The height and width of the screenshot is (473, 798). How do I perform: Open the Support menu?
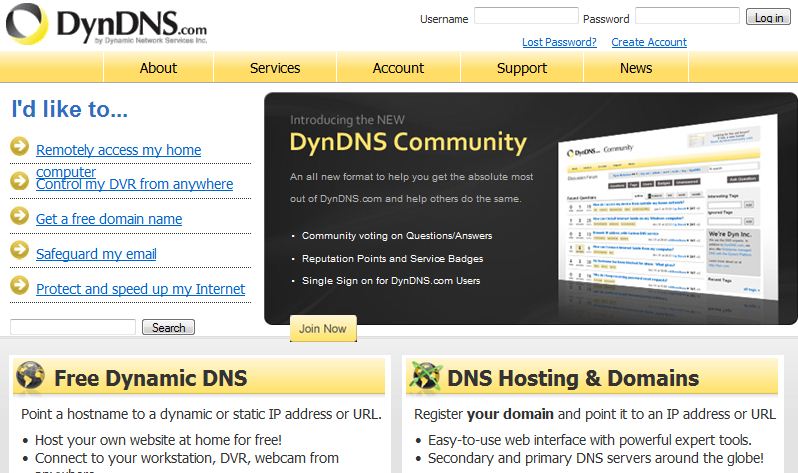tap(522, 68)
